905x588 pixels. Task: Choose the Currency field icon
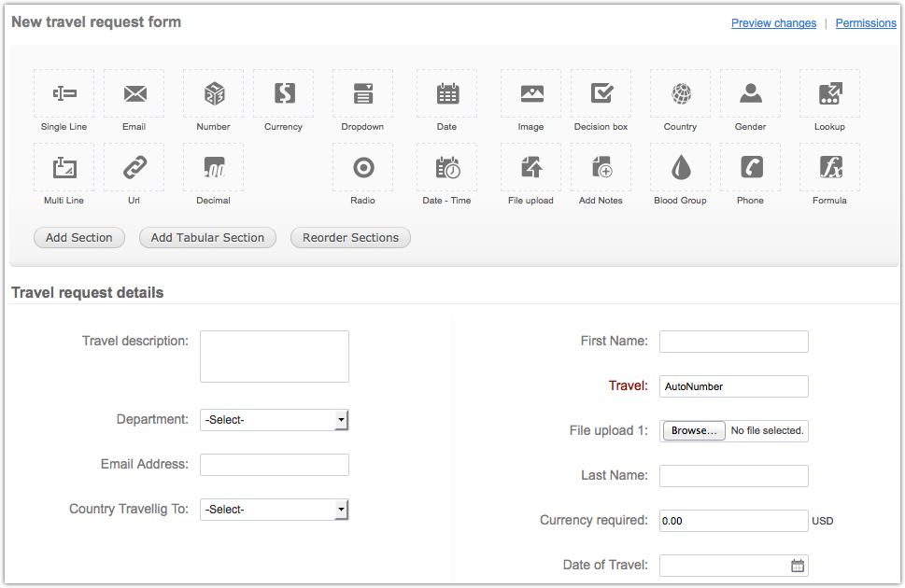click(x=283, y=93)
